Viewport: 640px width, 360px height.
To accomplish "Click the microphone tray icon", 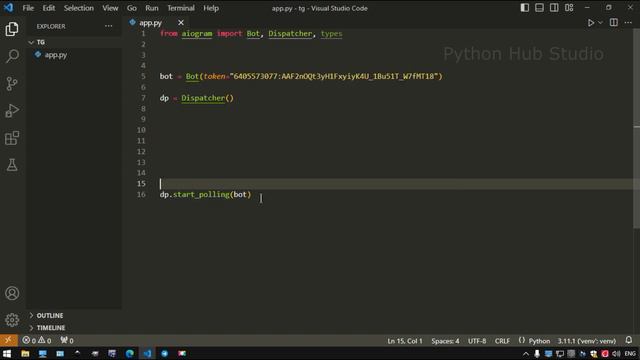I will tap(537, 354).
